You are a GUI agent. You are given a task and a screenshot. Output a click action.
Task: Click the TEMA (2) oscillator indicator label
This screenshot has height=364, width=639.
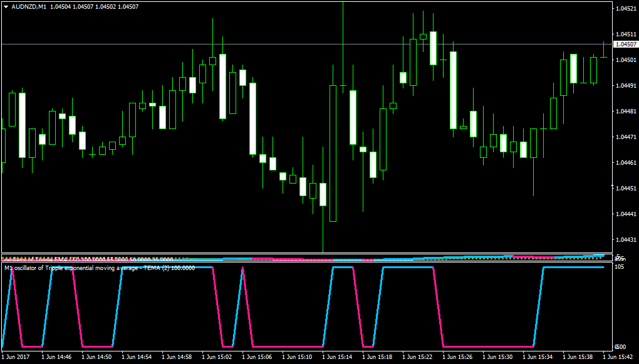(100, 268)
